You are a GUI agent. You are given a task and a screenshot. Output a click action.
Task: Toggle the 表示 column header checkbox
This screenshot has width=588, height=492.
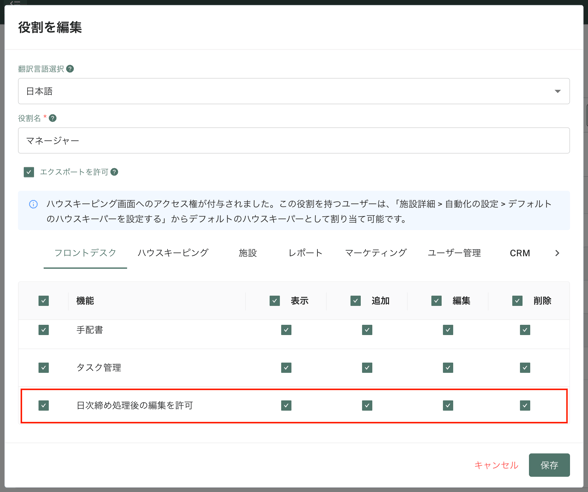275,301
